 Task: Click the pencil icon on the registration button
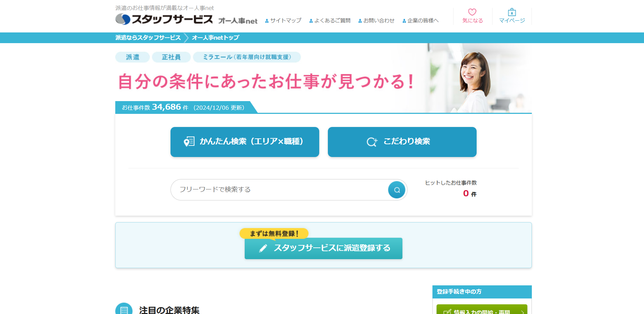click(x=263, y=248)
